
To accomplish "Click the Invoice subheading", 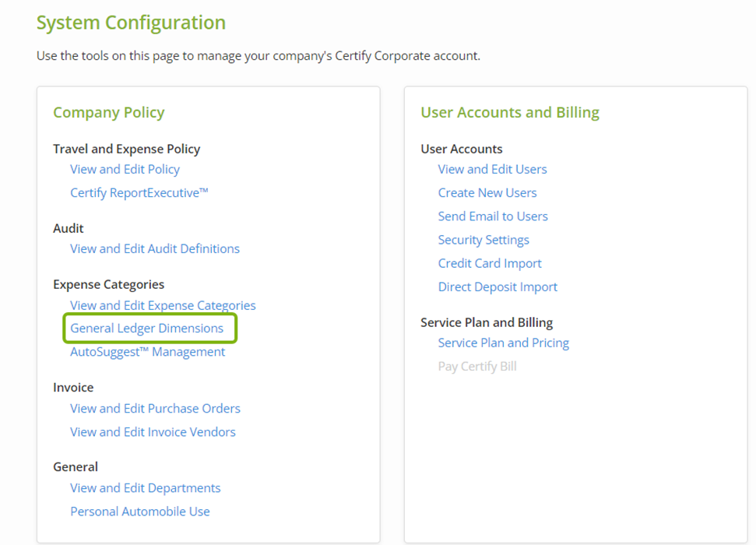I will point(73,388).
